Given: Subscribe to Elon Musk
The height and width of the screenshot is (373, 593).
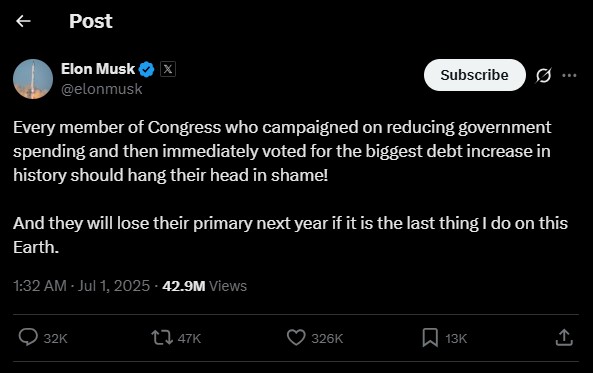Looking at the screenshot, I should point(475,75).
